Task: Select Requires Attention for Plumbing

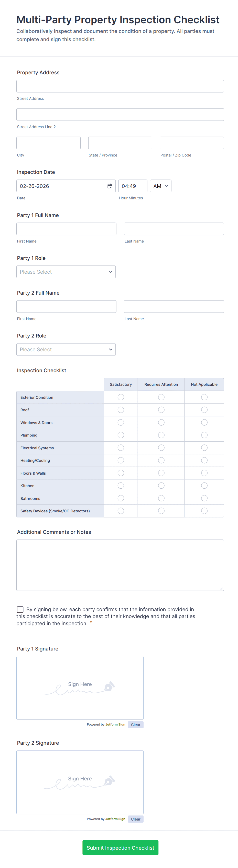Action: coord(161,435)
